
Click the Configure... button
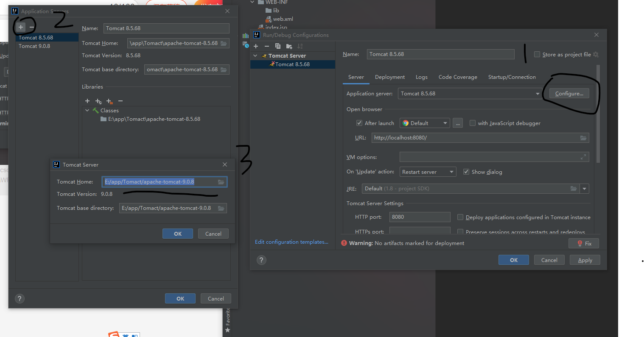569,94
